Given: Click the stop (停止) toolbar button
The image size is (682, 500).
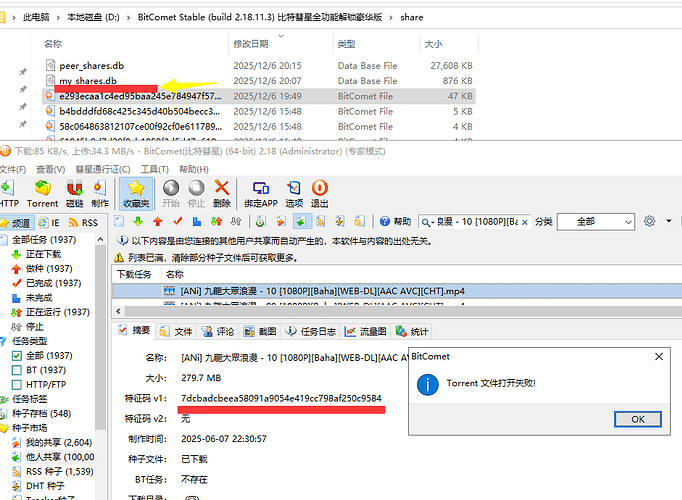Looking at the screenshot, I should coord(196,194).
